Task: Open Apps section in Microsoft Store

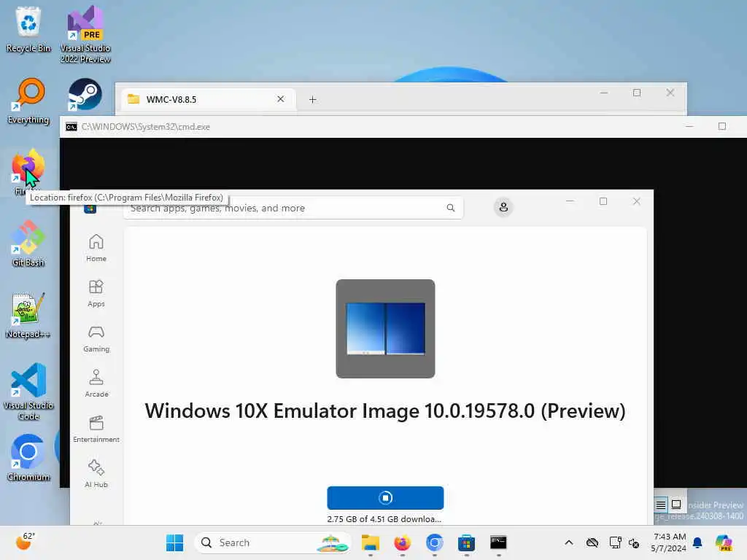Action: pyautogui.click(x=96, y=293)
